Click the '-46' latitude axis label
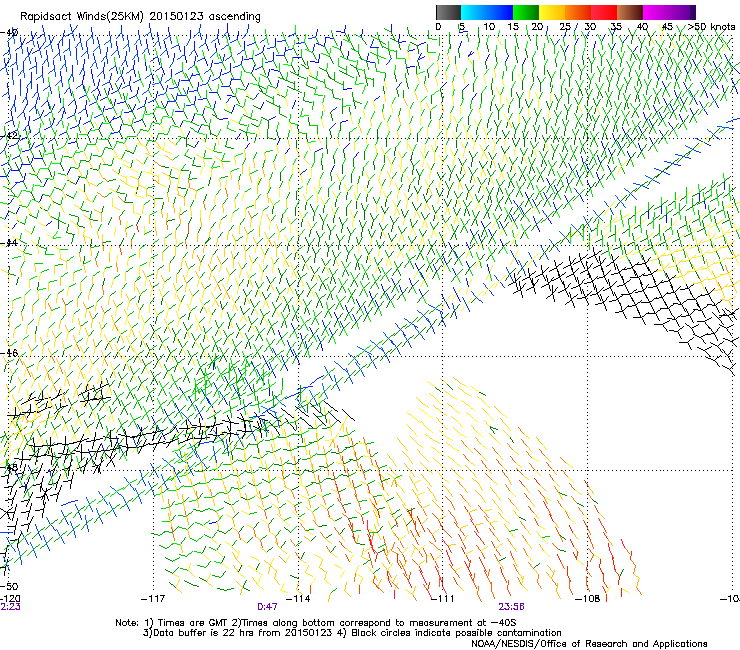740x650 pixels. pyautogui.click(x=9, y=353)
